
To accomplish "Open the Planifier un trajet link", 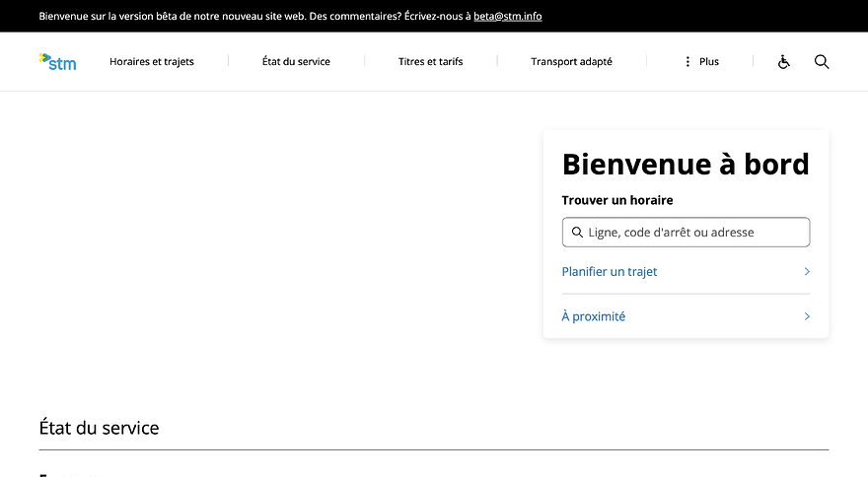I will 610,271.
